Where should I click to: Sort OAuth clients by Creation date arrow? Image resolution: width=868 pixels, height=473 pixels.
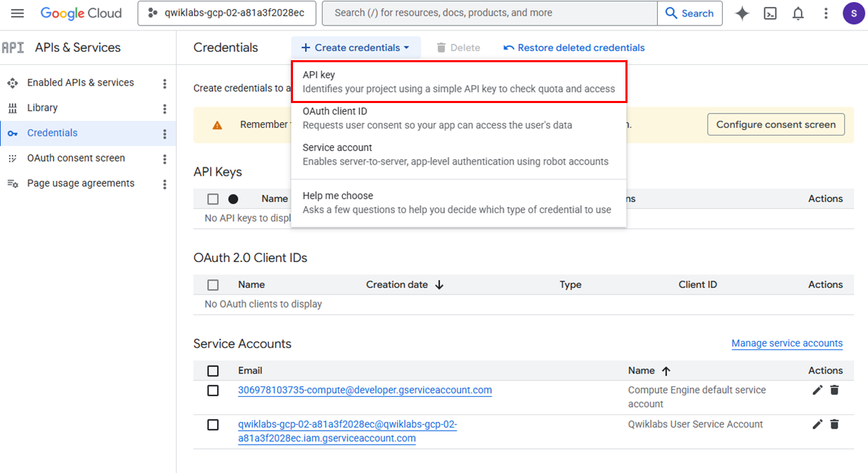click(x=440, y=285)
